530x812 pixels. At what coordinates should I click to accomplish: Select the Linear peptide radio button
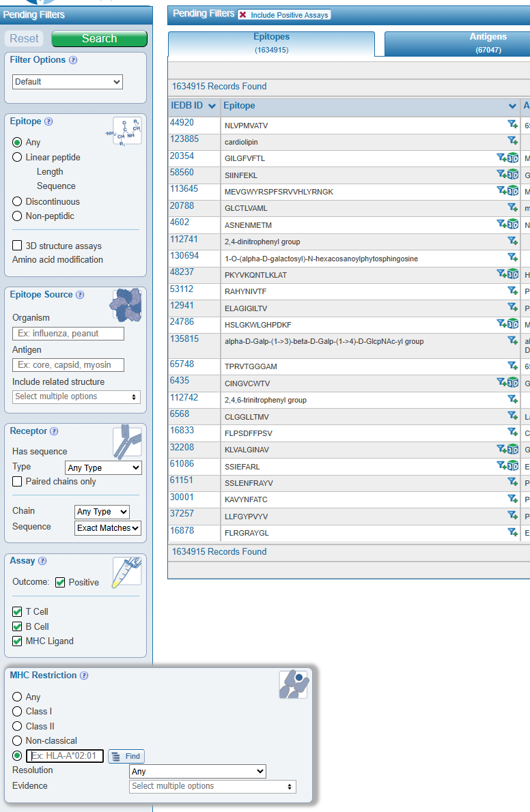[17, 158]
